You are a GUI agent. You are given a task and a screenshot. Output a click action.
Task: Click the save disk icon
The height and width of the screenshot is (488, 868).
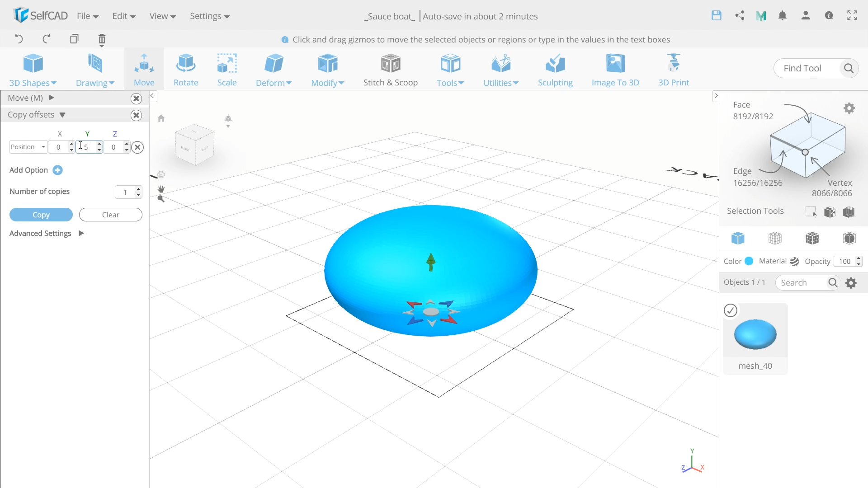(717, 15)
